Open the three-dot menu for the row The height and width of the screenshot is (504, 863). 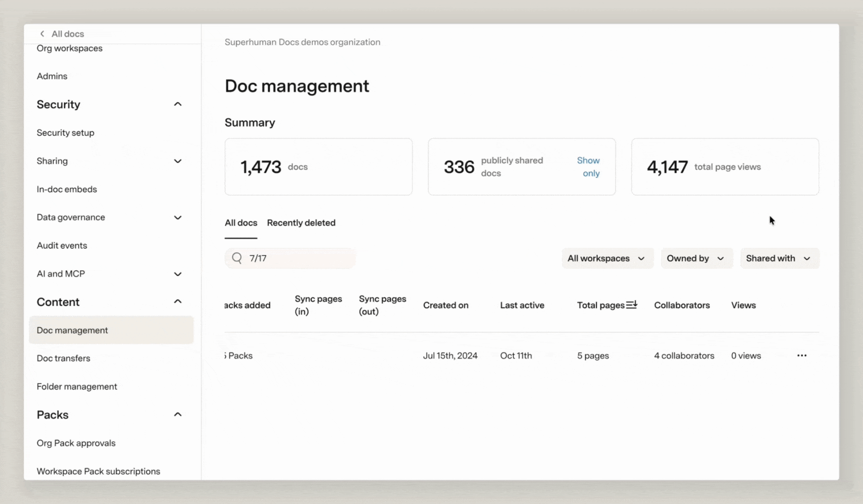[x=802, y=356]
